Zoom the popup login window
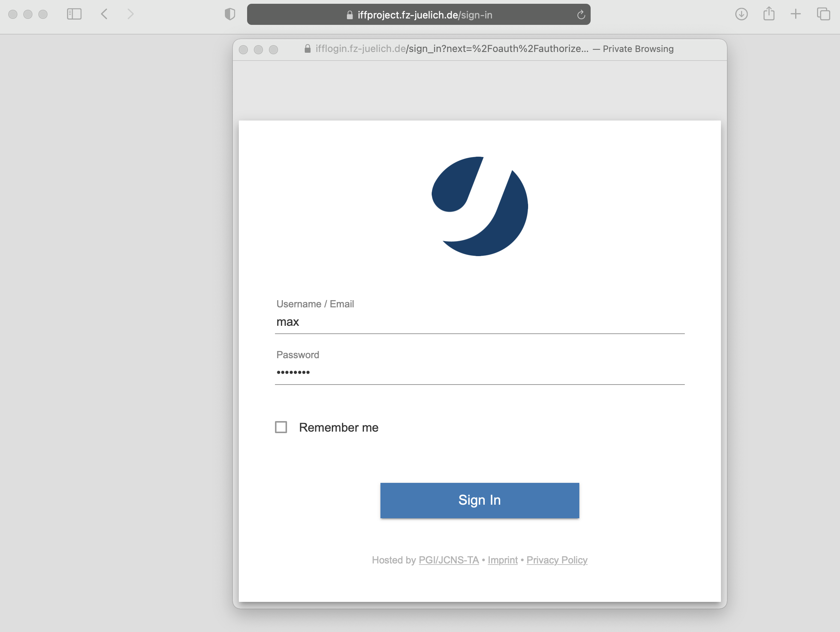The image size is (840, 632). (x=273, y=49)
